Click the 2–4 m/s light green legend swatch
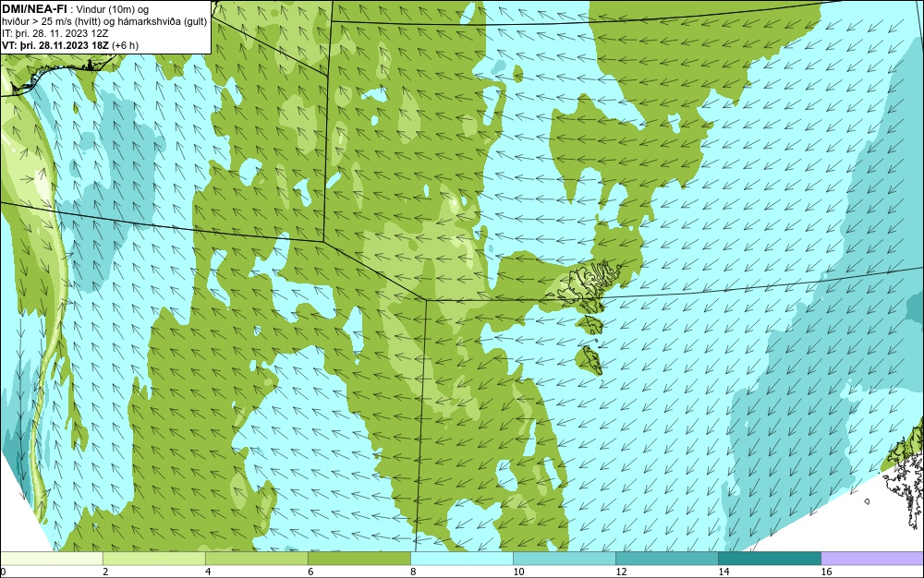 (153, 559)
